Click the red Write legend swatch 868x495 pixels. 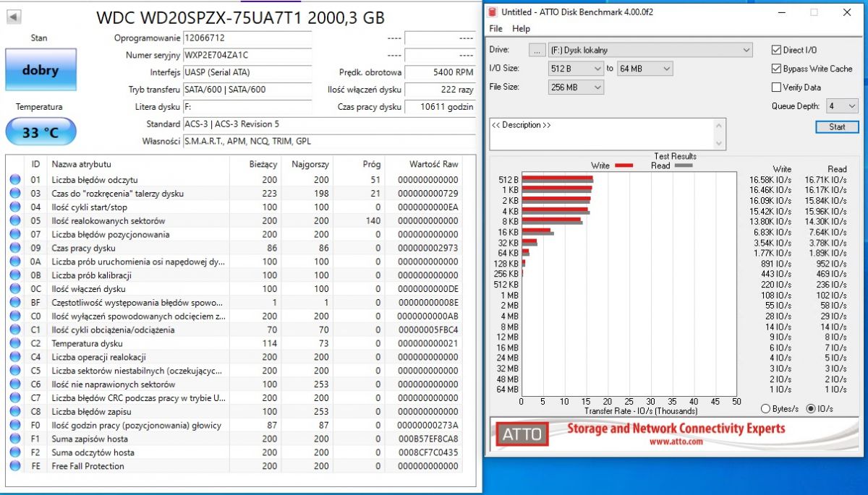624,165
